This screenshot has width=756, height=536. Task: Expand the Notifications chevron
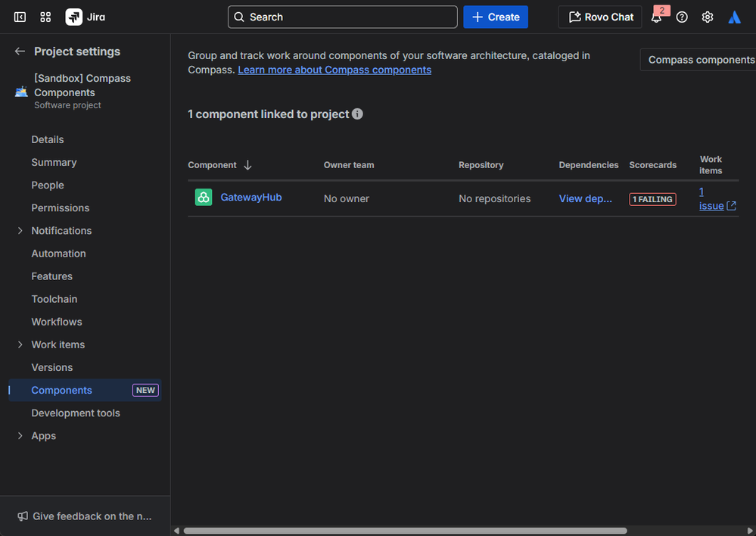[20, 231]
